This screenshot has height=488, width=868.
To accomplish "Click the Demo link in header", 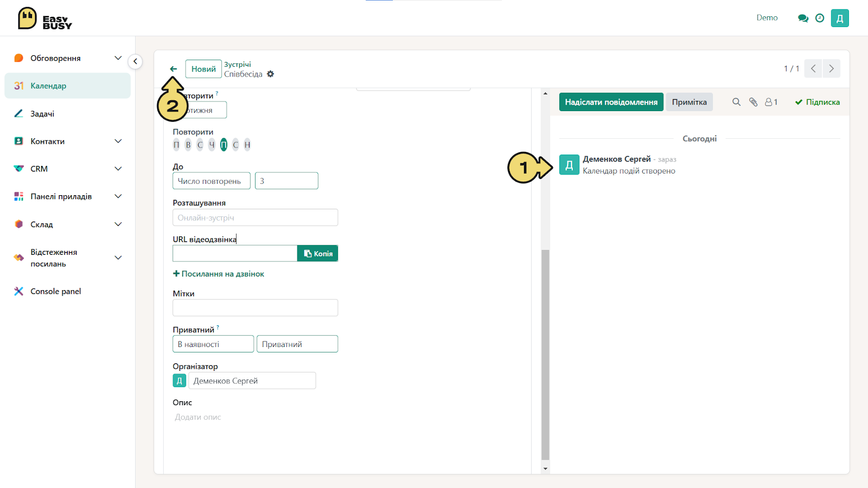I will (767, 18).
